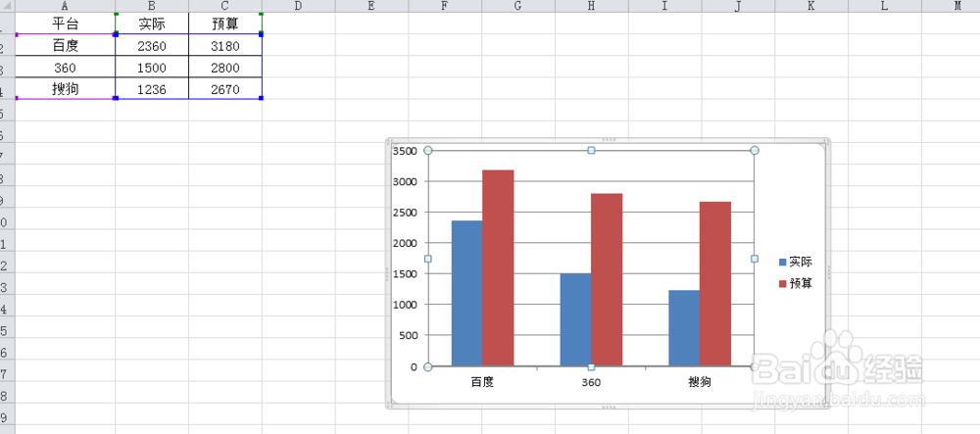Click the blue 实际 bar for 360
The height and width of the screenshot is (434, 980).
click(575, 319)
